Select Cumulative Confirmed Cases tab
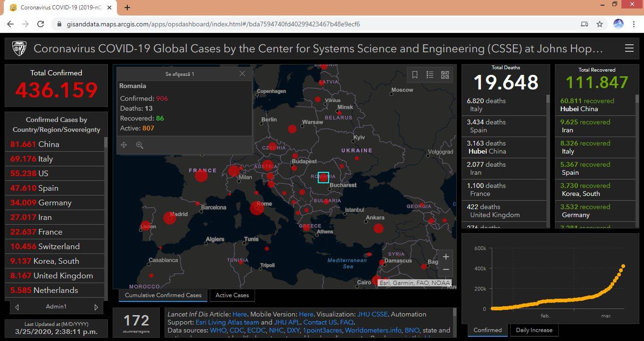 tap(163, 295)
